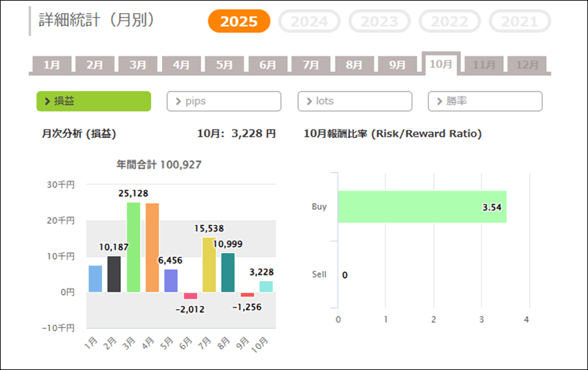The image size is (588, 370).
Task: Click the green March bar 25,128
Action: 133,247
